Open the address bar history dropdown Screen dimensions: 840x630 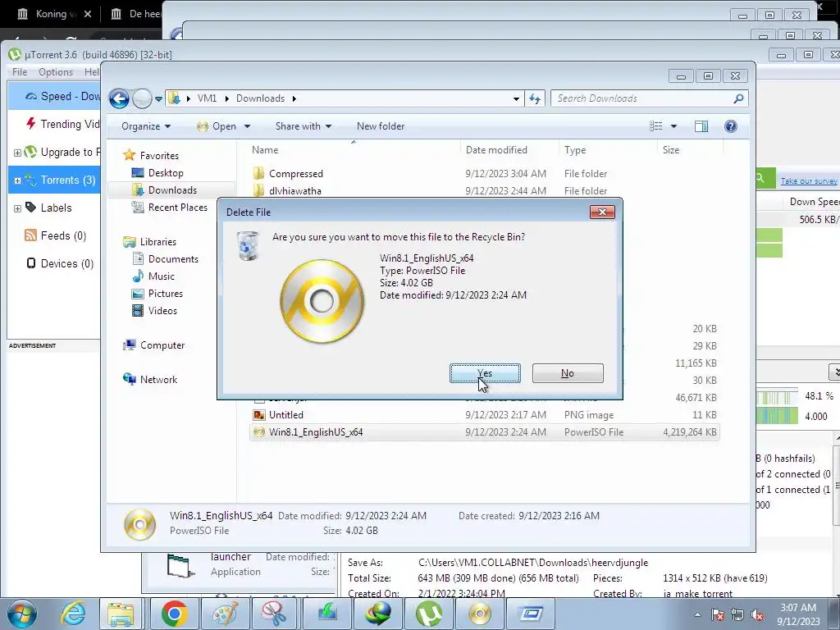click(x=516, y=99)
